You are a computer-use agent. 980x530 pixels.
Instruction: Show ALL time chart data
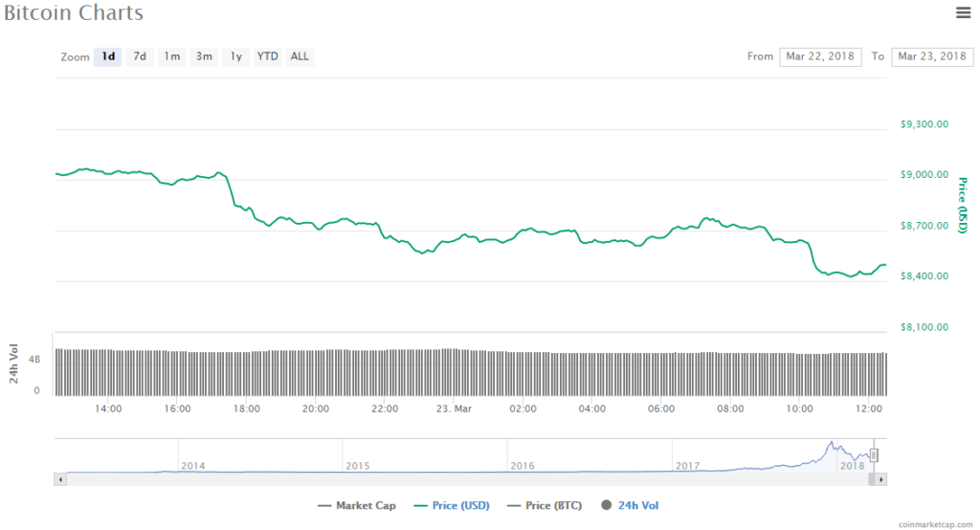pos(300,56)
